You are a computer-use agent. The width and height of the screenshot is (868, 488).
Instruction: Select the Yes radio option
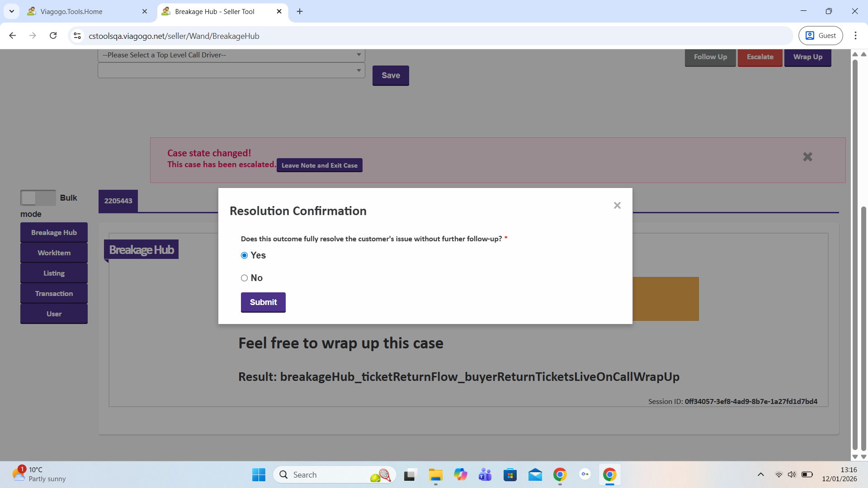[245, 256]
